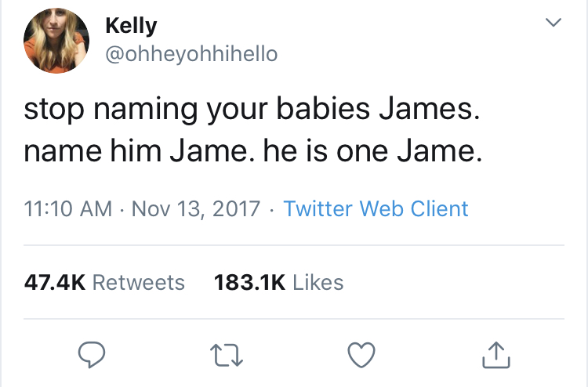Click the Twitter Web Client link
This screenshot has width=588, height=387.
[x=376, y=209]
